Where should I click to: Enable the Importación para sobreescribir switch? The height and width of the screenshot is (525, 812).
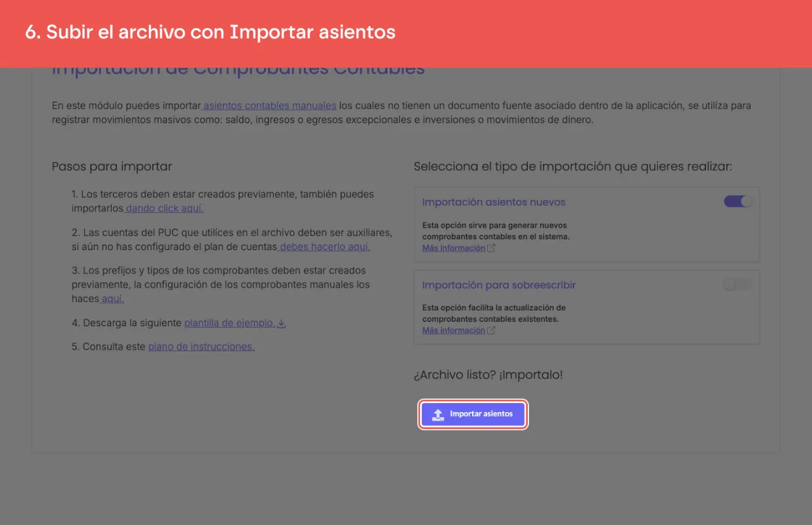pyautogui.click(x=738, y=284)
